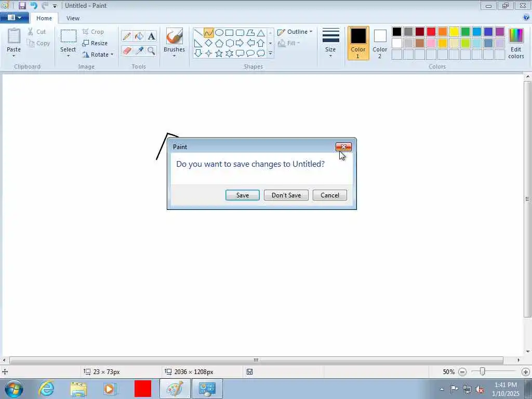This screenshot has height=399, width=532.
Task: Activate the Color 2 selector
Action: pos(380,44)
